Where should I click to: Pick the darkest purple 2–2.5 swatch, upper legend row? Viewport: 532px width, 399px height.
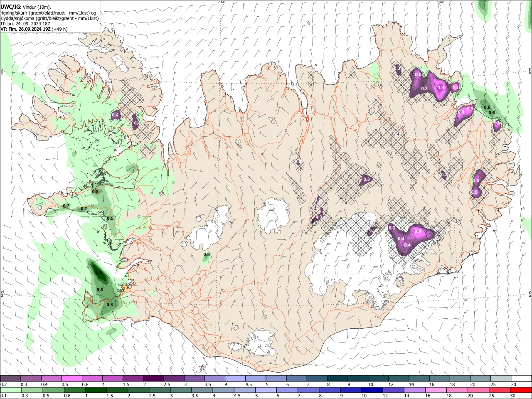coord(153,378)
